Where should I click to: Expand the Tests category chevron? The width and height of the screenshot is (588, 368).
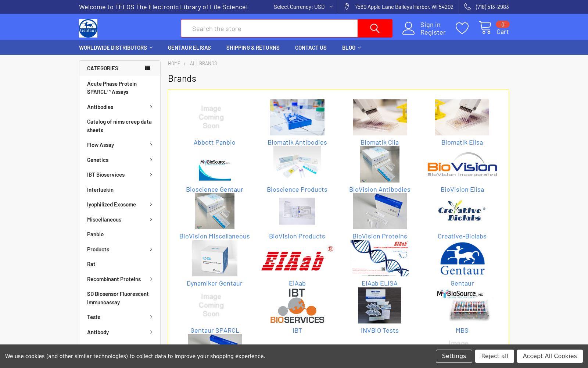coord(151,317)
